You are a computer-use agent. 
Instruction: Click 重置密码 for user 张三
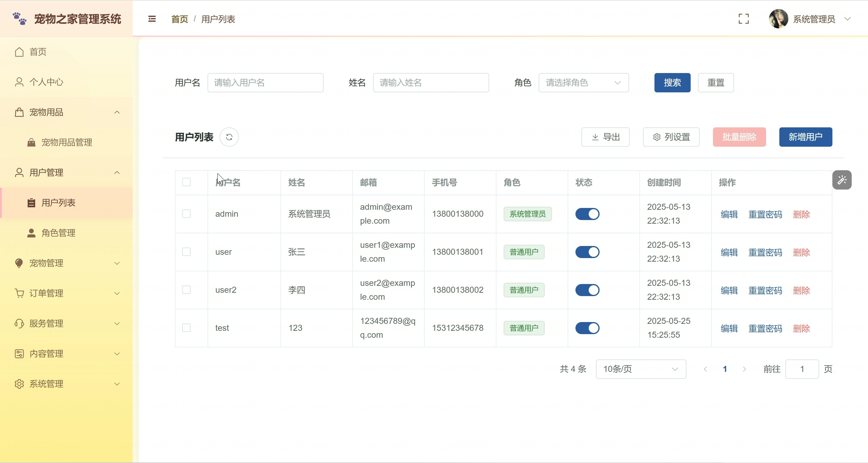[765, 252]
